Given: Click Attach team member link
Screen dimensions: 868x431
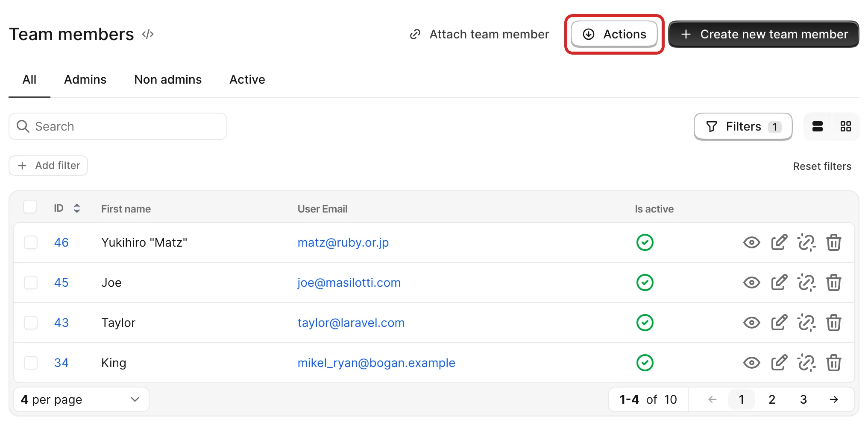Looking at the screenshot, I should coord(479,34).
